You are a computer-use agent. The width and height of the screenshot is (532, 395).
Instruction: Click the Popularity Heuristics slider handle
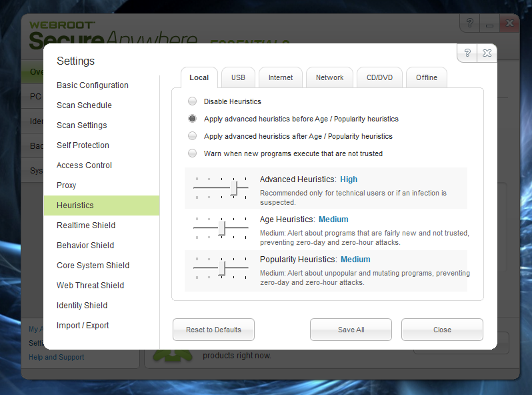(x=221, y=268)
